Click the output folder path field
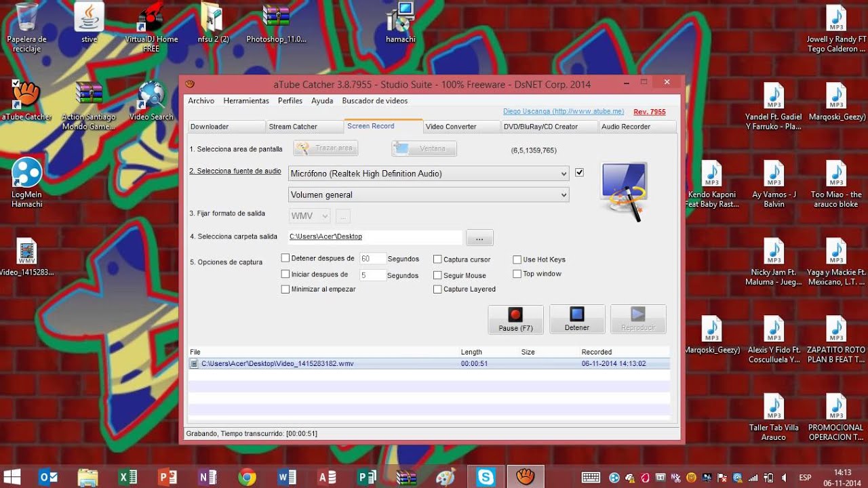Image resolution: width=868 pixels, height=488 pixels. tap(375, 237)
